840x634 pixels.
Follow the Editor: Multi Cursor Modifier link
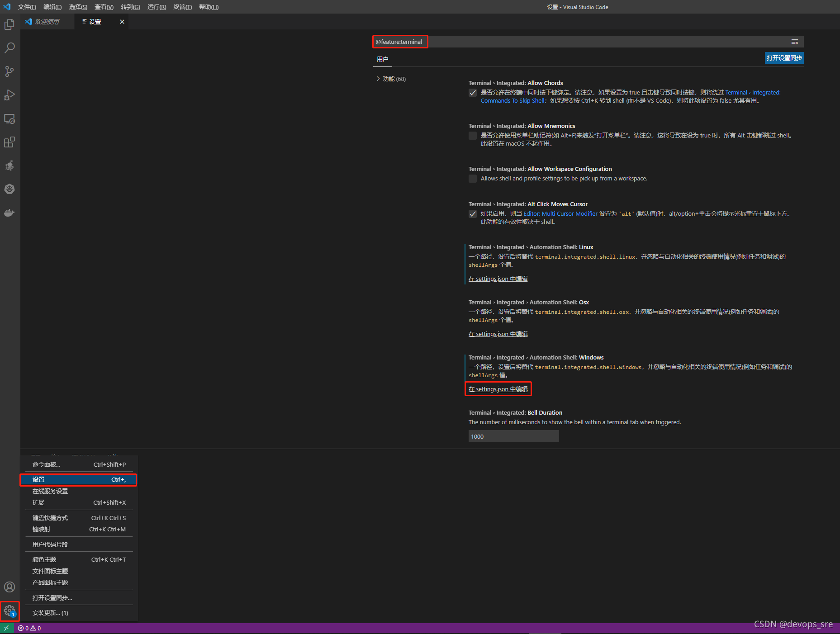pyautogui.click(x=560, y=214)
